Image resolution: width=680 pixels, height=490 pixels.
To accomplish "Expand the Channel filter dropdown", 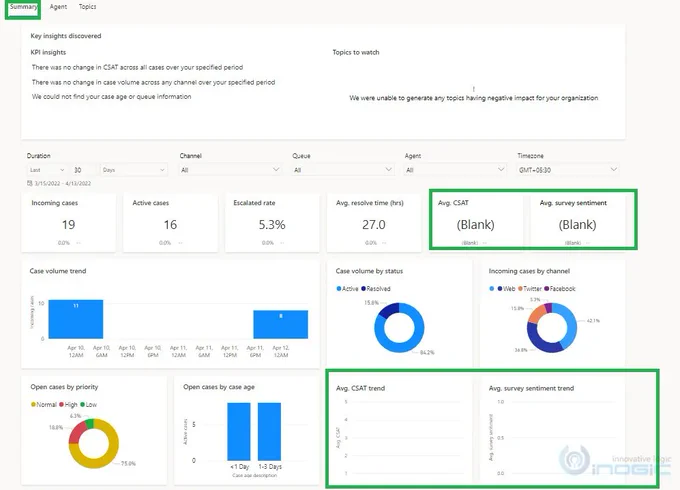I will pyautogui.click(x=230, y=170).
